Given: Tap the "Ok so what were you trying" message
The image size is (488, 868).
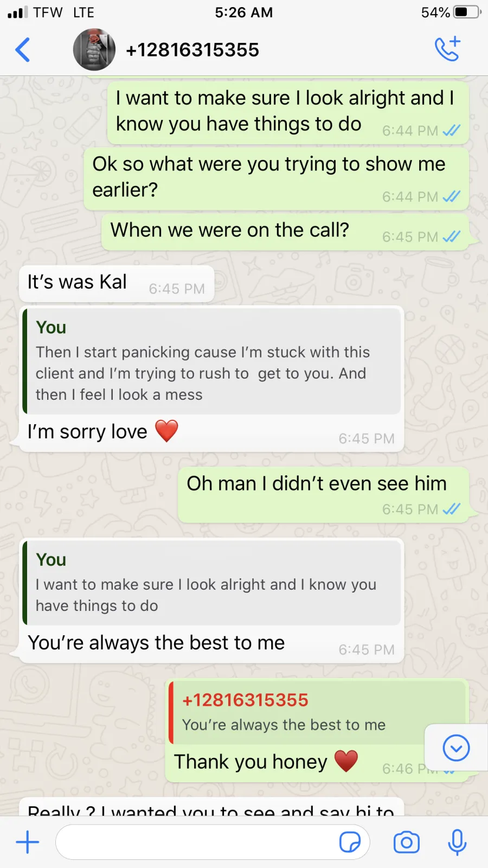Looking at the screenshot, I should click(277, 178).
